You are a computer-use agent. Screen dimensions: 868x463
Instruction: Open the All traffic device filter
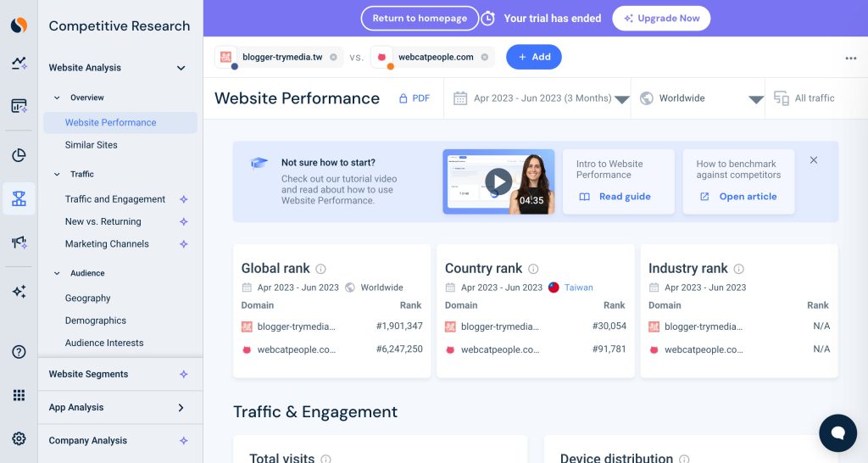click(804, 98)
